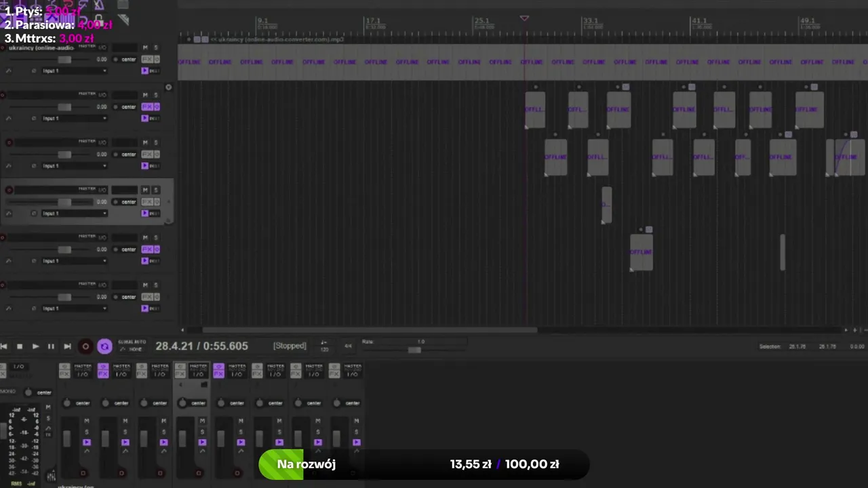Show envelopes for the sixth track
This screenshot has height=488, width=868.
9,308
